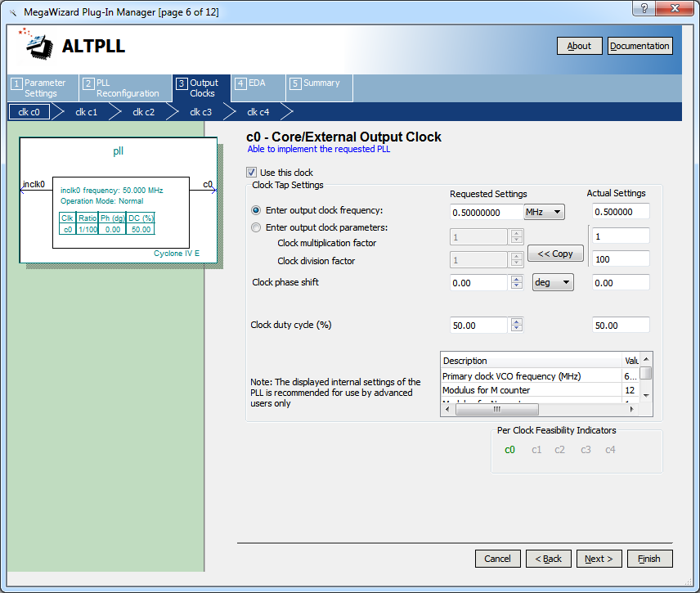This screenshot has width=700, height=593.
Task: Switch to Output Clocks tab
Action: pyautogui.click(x=201, y=88)
